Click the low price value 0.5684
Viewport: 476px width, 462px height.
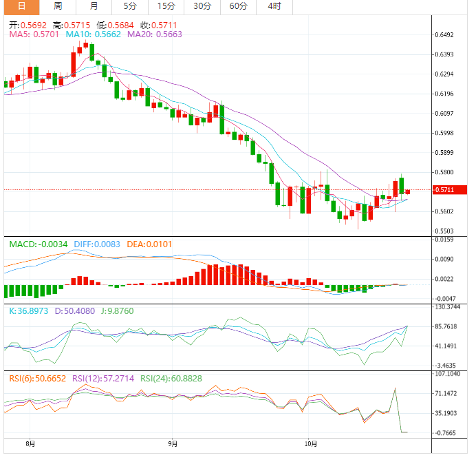point(120,25)
